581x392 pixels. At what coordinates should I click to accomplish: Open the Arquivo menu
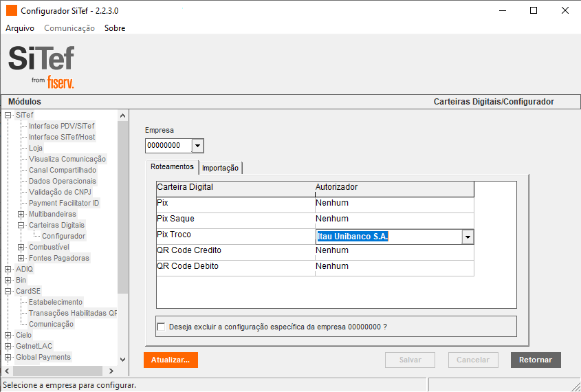[x=20, y=28]
